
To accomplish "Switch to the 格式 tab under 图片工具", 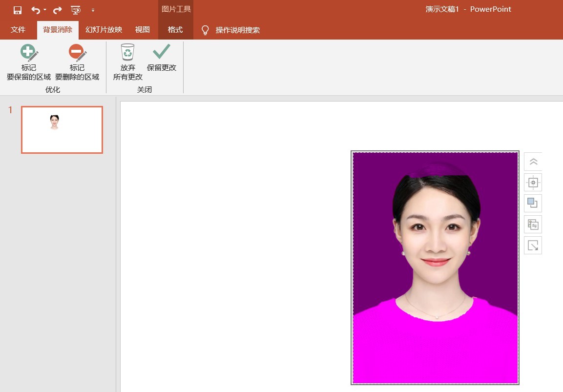I will pos(175,29).
